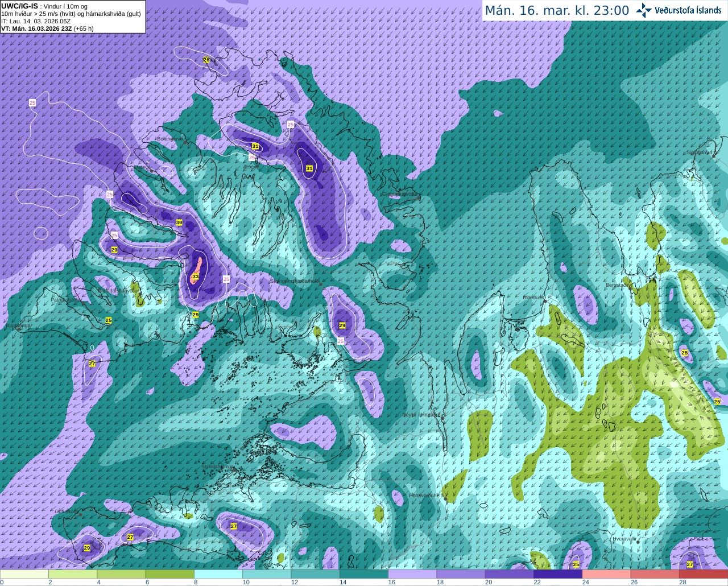Click the Holtavörðuheiði label
Screen dimensions: 728x586
click(x=427, y=496)
